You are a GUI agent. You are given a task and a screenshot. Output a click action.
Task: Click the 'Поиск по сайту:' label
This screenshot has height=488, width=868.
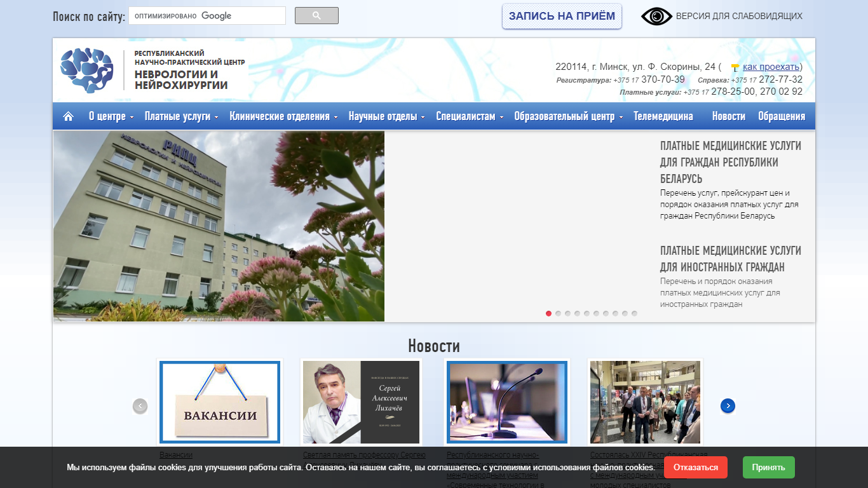89,17
